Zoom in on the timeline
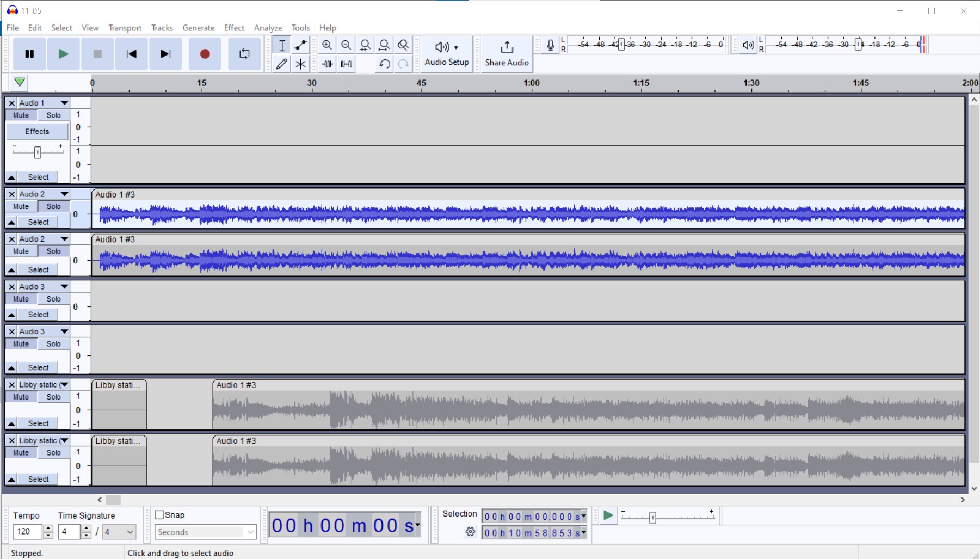This screenshot has height=559, width=980. click(327, 45)
